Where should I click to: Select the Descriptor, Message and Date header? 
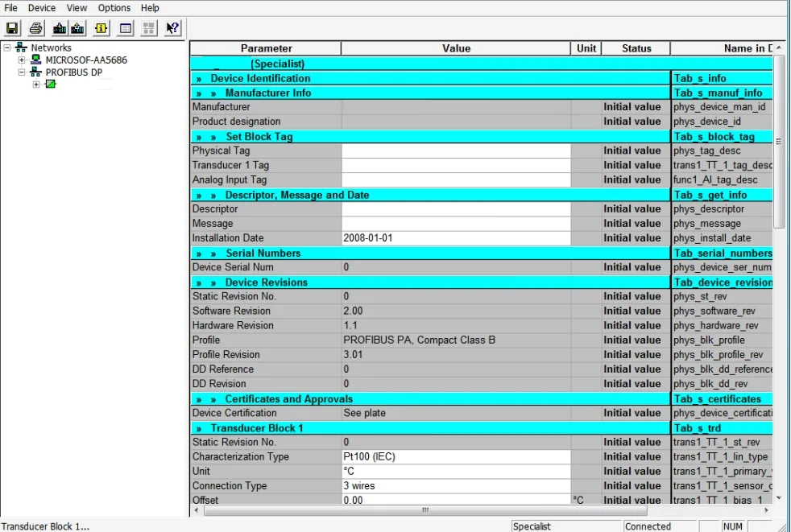pyautogui.click(x=430, y=195)
